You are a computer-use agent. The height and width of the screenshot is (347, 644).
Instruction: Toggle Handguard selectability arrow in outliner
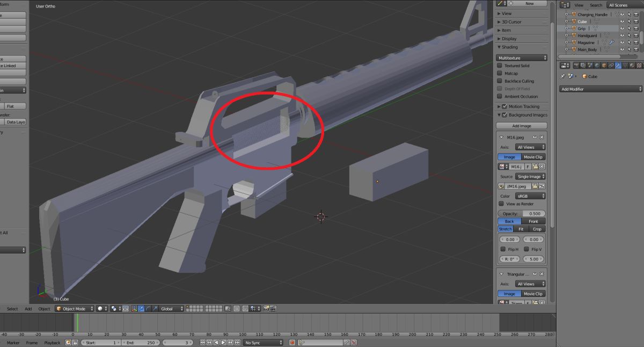(630, 35)
